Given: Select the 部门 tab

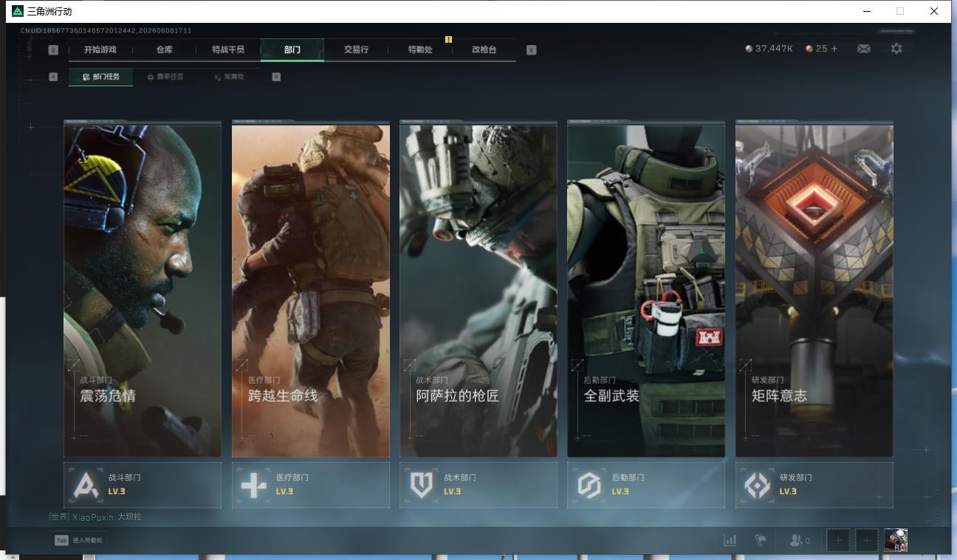Looking at the screenshot, I should (x=292, y=49).
